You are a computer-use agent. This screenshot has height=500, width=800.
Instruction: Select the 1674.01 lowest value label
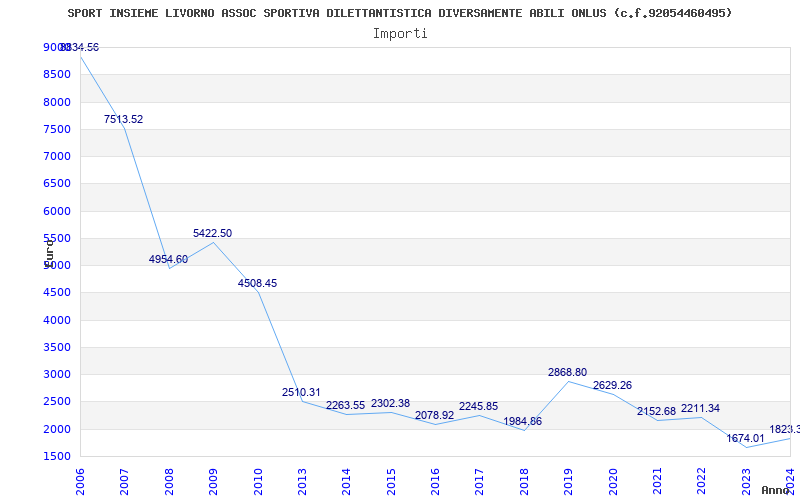coord(745,438)
